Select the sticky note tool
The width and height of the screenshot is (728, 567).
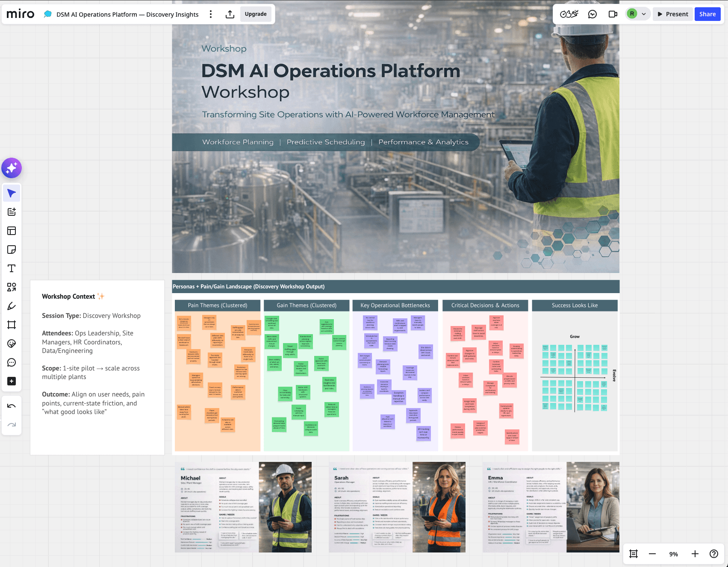pos(12,250)
